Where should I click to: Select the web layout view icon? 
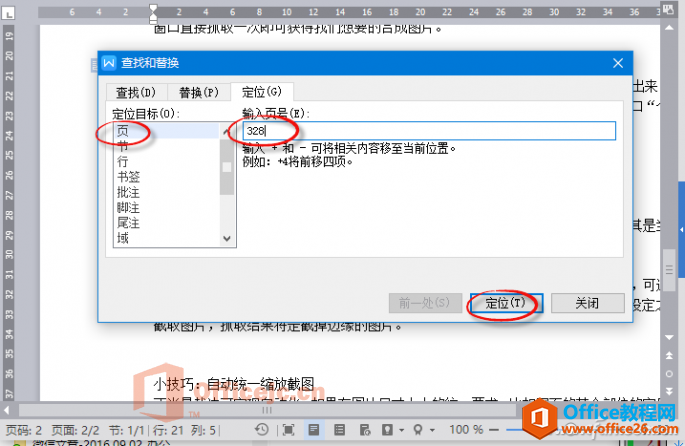tap(365, 430)
